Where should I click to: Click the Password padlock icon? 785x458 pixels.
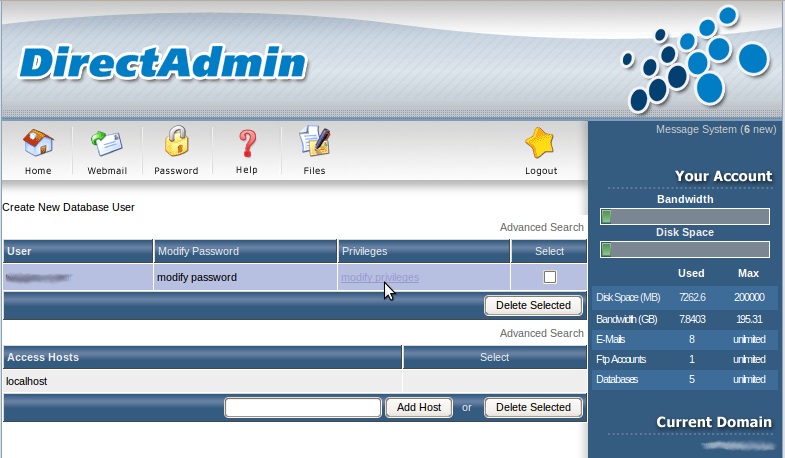click(x=176, y=142)
